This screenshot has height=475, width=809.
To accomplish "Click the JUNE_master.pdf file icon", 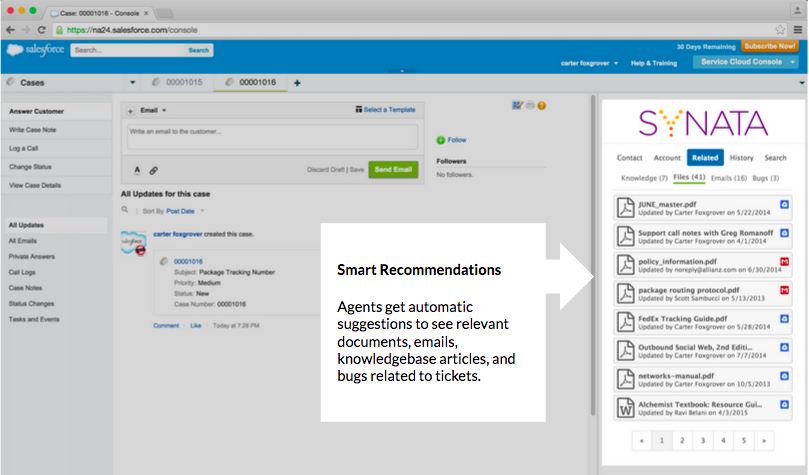I will [x=625, y=207].
